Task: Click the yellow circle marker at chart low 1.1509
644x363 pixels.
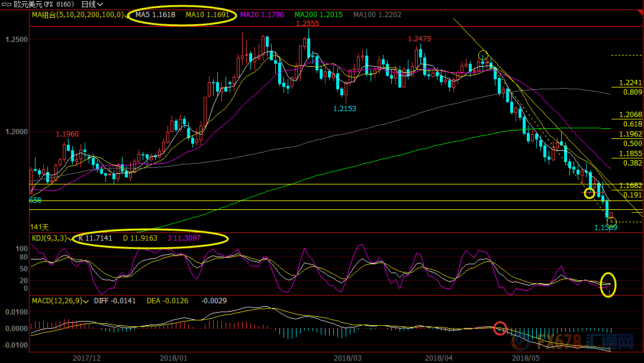Action: (611, 222)
